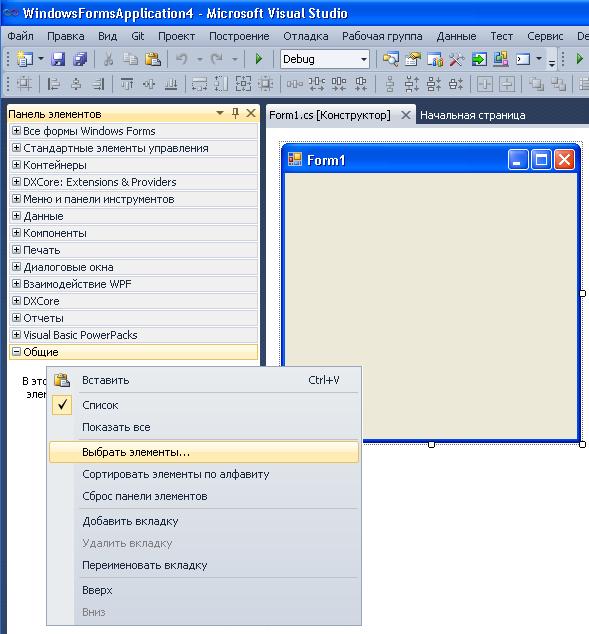
Task: Expand the 'Контейнеры' toolbox group
Action: pos(16,165)
